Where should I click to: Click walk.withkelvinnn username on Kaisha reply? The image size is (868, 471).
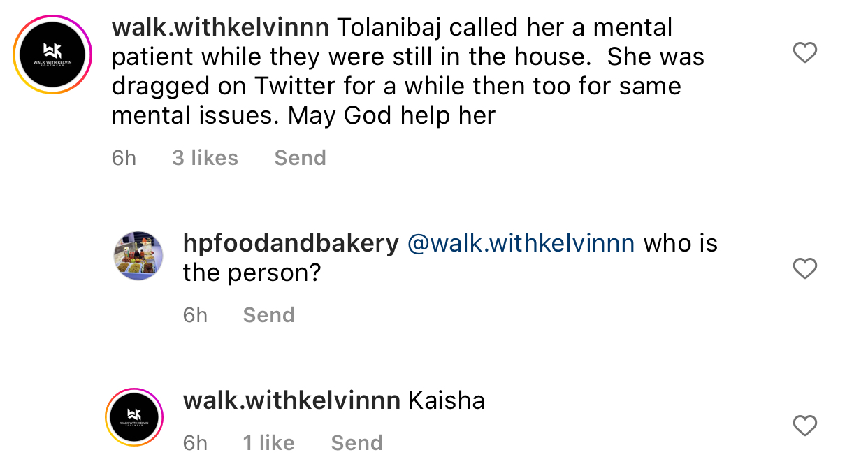point(291,400)
